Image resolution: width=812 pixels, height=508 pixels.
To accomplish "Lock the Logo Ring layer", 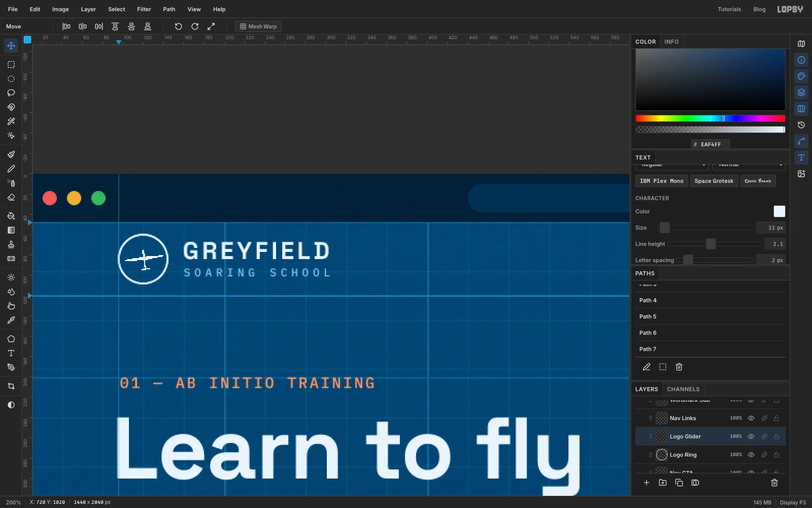I will point(776,455).
